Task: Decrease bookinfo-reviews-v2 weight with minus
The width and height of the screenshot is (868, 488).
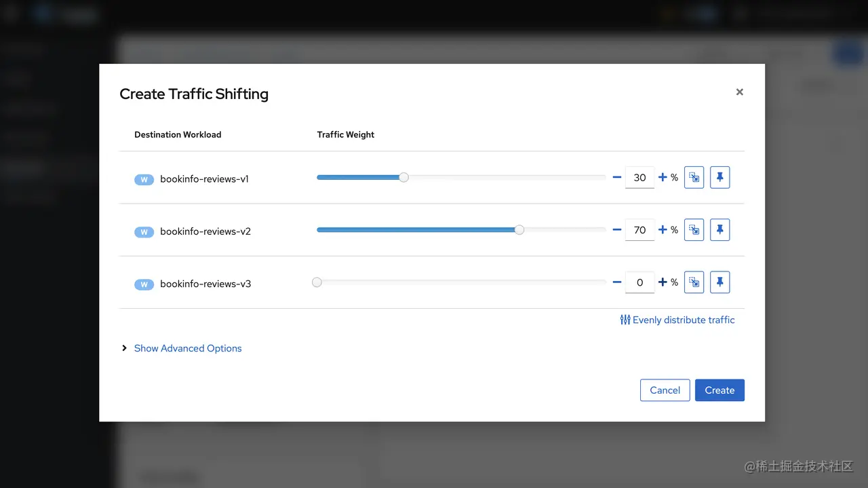Action: (617, 229)
